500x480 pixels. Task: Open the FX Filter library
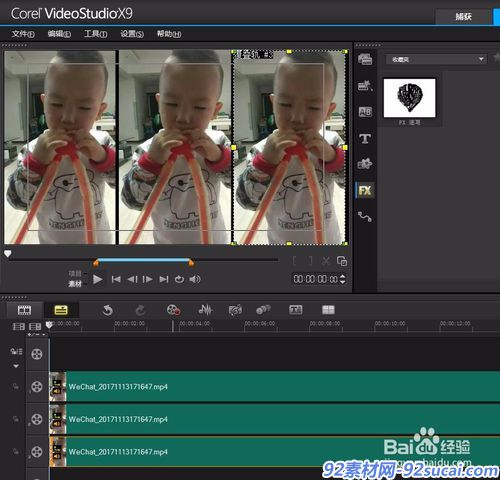point(365,190)
